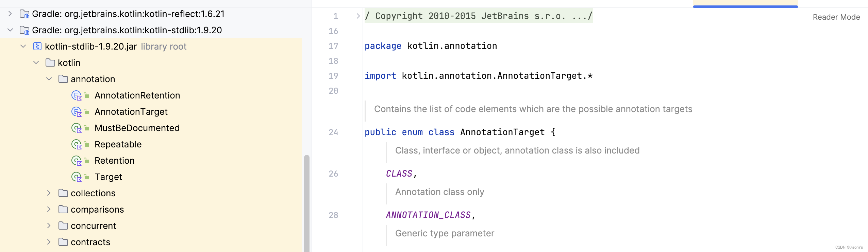Click kotlin.annotation package name in the editor

click(x=452, y=46)
